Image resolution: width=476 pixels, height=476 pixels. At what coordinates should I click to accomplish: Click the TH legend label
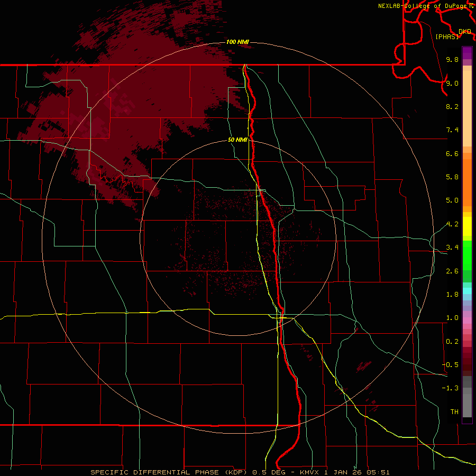(454, 412)
